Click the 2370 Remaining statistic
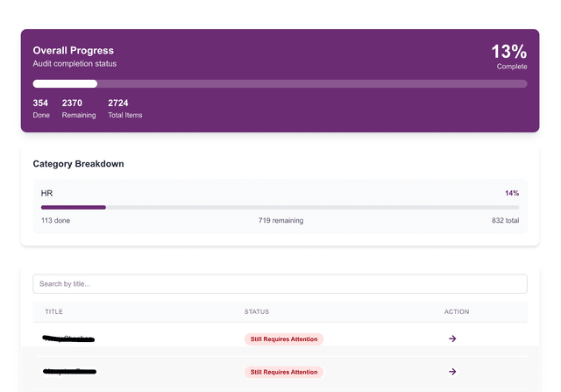561x392 pixels. [78, 108]
